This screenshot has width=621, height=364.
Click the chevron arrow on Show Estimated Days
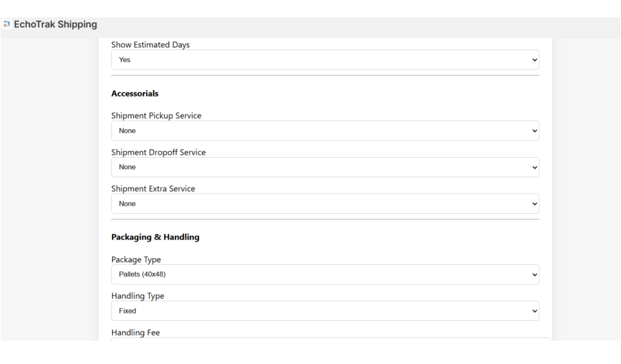(x=535, y=59)
